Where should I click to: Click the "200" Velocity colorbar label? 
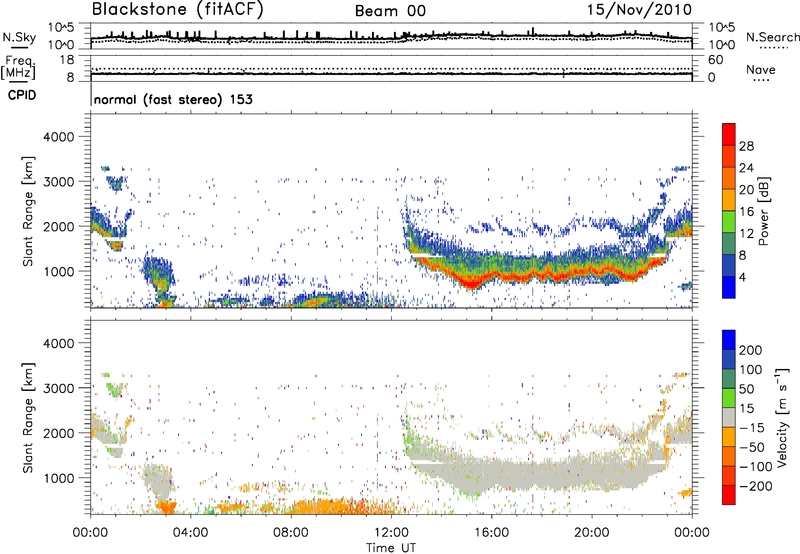tap(751, 350)
